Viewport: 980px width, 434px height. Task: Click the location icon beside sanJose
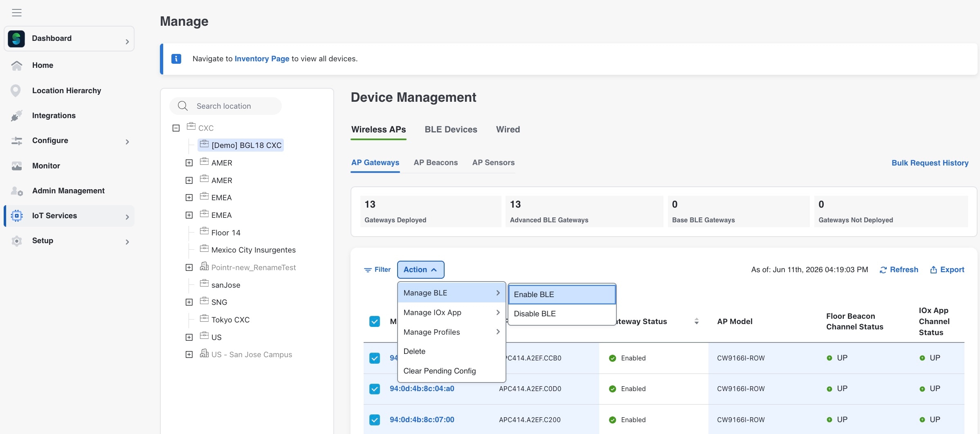click(x=204, y=284)
